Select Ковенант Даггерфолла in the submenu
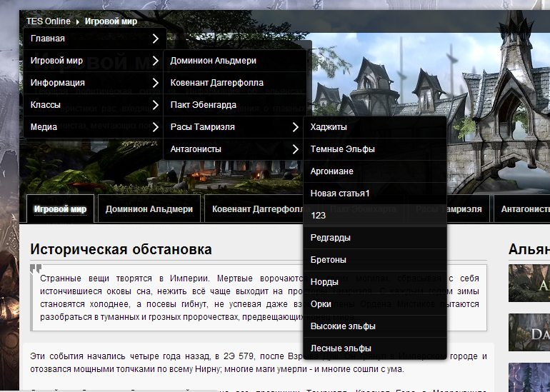The width and height of the screenshot is (550, 392). [235, 83]
